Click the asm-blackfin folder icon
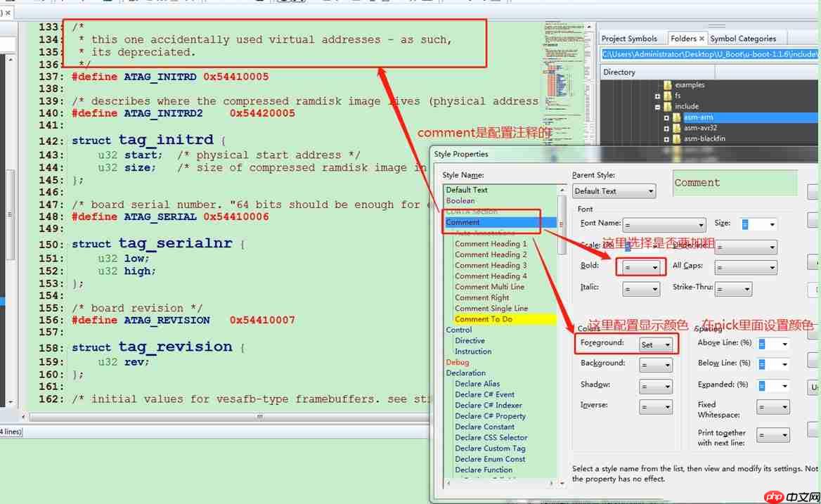The height and width of the screenshot is (504, 821). [676, 138]
